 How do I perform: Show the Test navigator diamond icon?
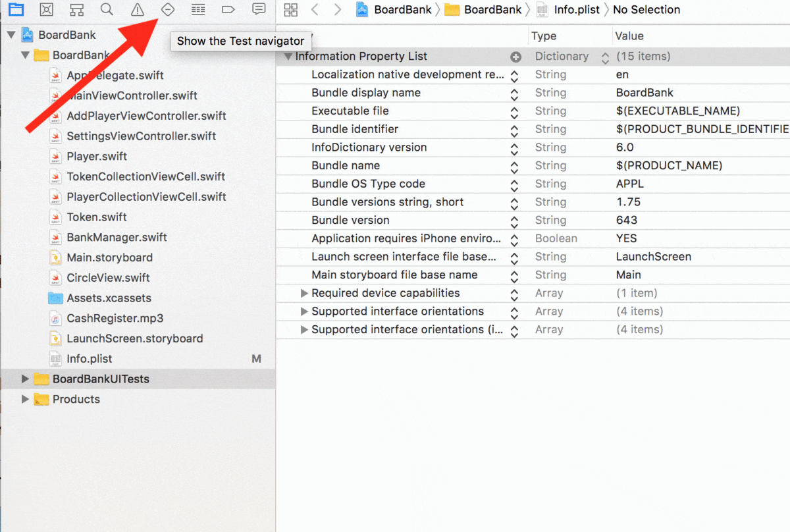pos(168,9)
